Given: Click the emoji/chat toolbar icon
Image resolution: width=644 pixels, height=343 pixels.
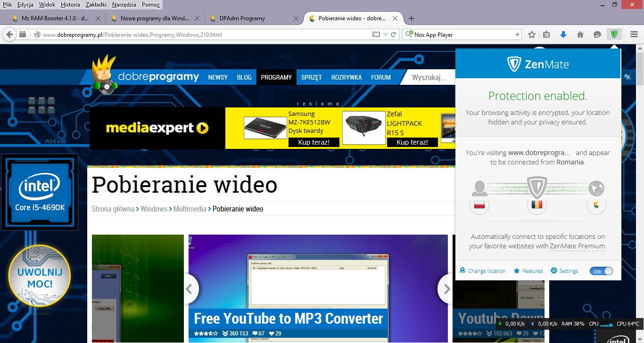Looking at the screenshot, I should pos(597,34).
